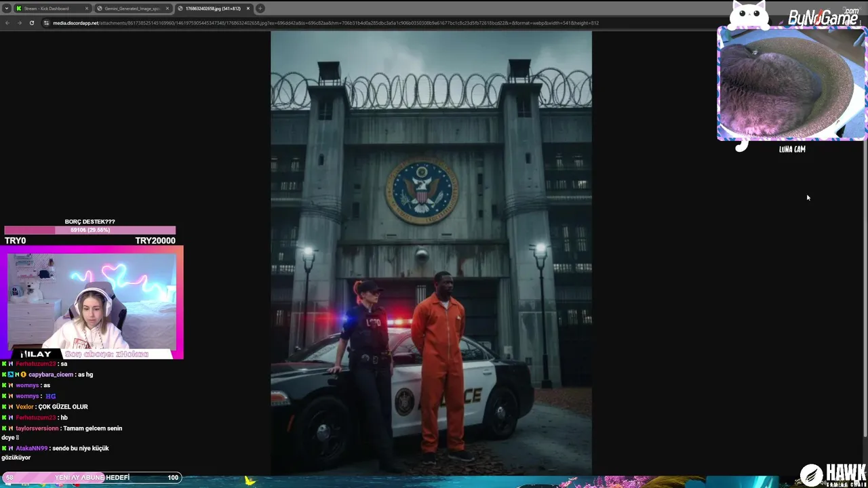The image size is (868, 488).
Task: Open a new browser tab
Action: [x=260, y=8]
